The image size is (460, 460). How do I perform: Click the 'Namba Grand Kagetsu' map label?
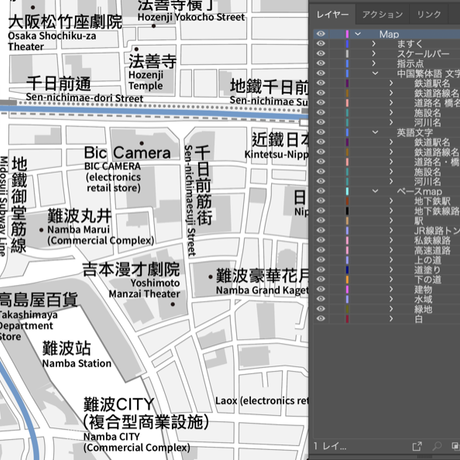pyautogui.click(x=262, y=290)
